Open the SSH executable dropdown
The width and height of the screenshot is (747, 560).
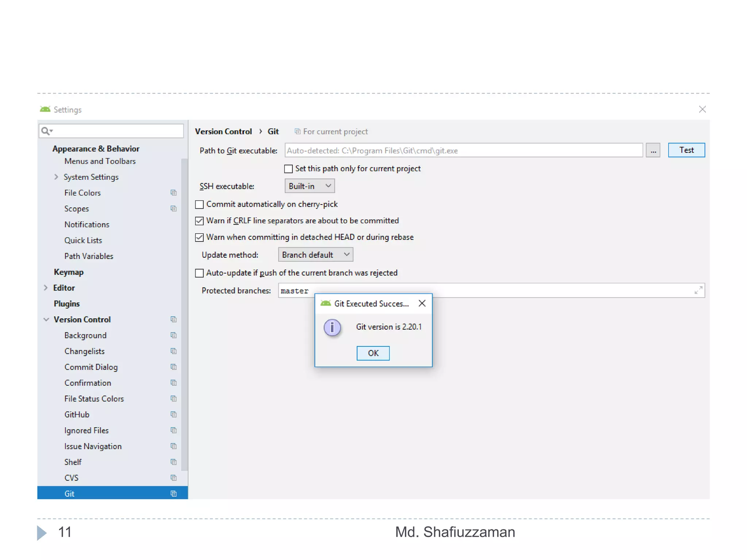click(309, 186)
